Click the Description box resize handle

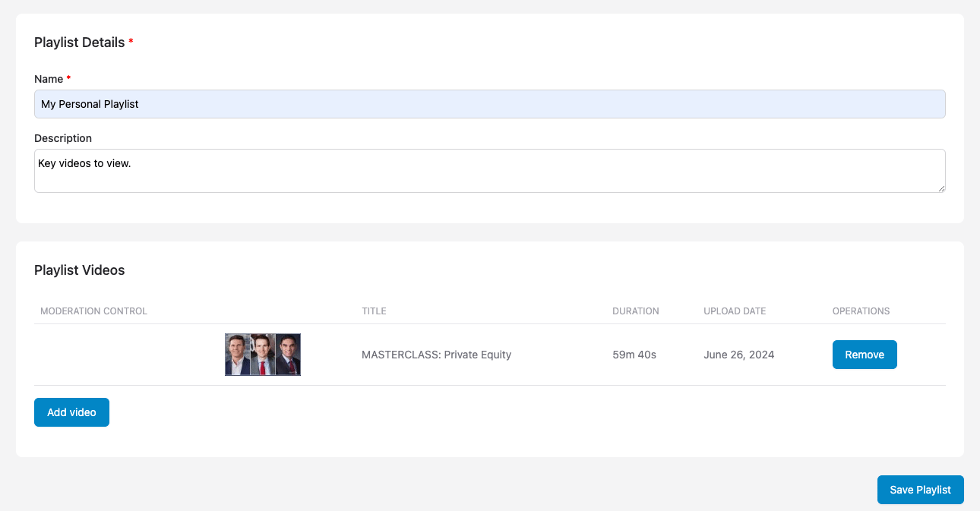[941, 188]
